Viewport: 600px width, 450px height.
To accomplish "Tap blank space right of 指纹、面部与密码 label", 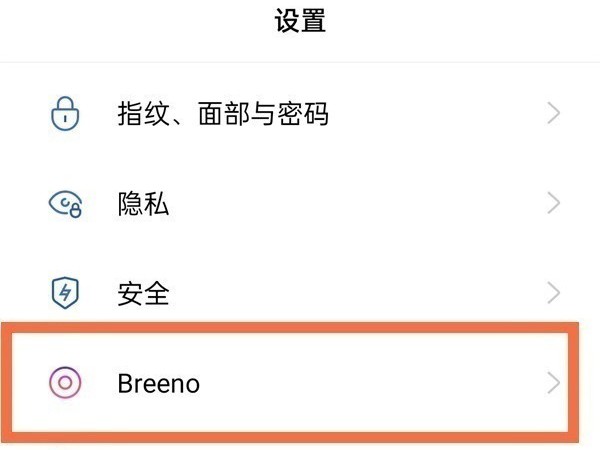I will [440, 114].
